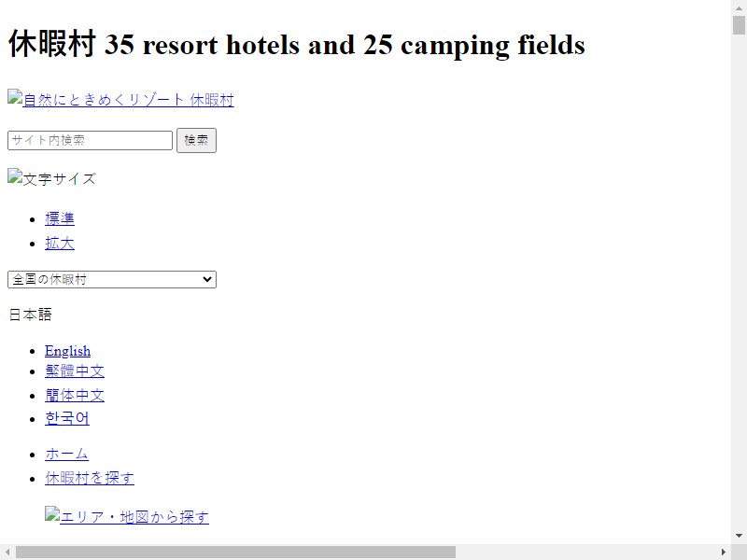Switch language to English

[x=67, y=351]
